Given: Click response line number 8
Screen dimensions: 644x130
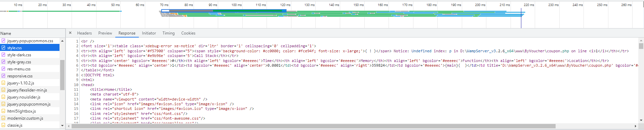Looking at the screenshot, I should (77, 75).
